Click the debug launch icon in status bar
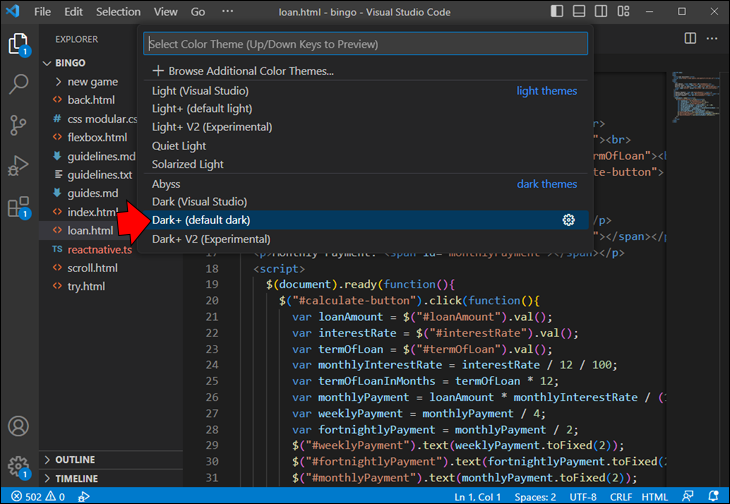This screenshot has height=504, width=730. tap(84, 497)
